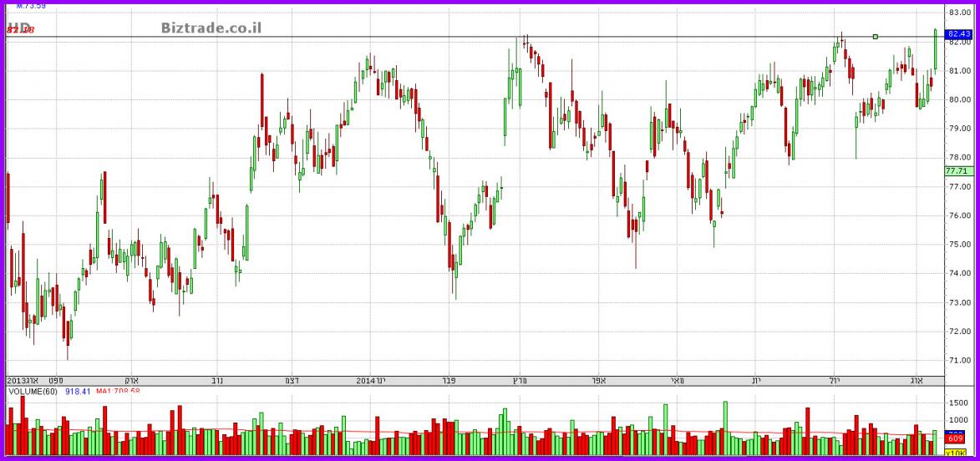Click the דצמ month axis label
The width and height of the screenshot is (980, 461).
tap(292, 379)
